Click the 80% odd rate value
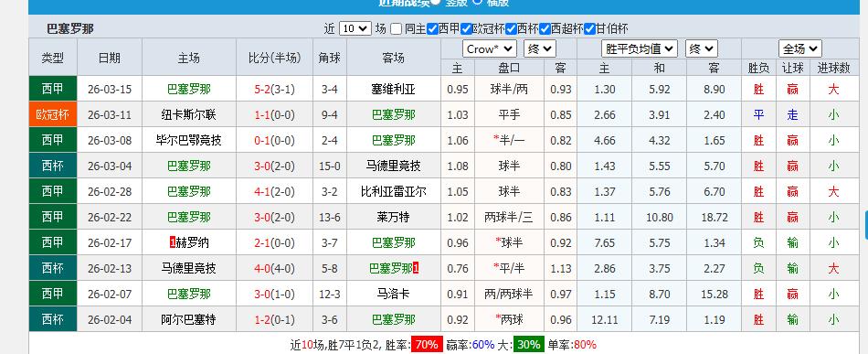This screenshot has height=354, width=868. [585, 345]
